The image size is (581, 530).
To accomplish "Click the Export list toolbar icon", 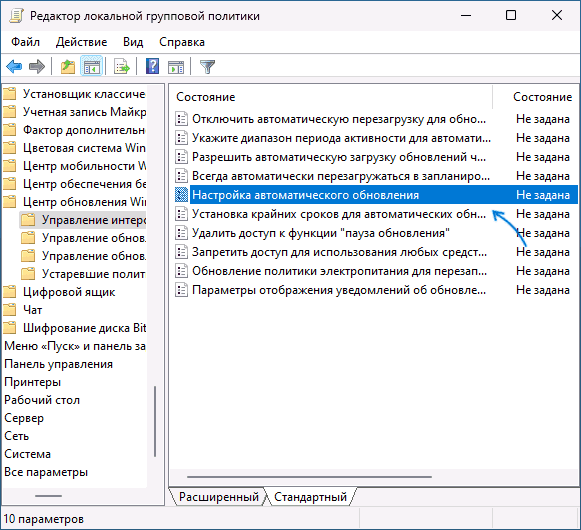I will tap(122, 67).
